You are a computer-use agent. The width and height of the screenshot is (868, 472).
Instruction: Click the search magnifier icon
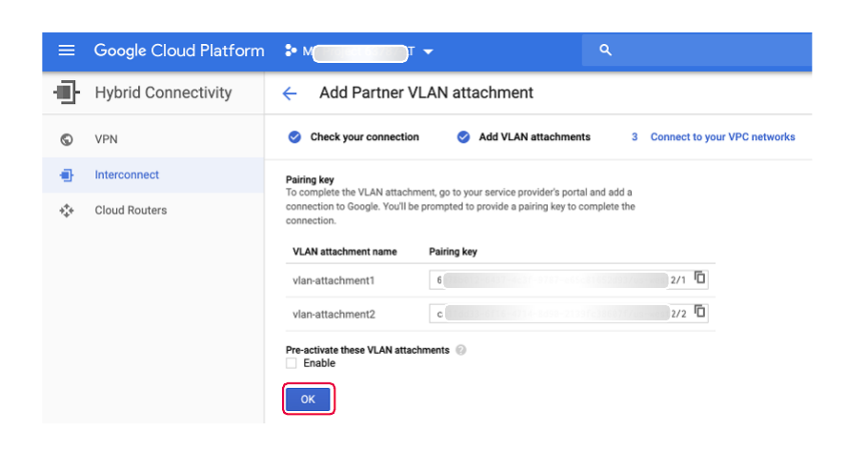[x=605, y=51]
